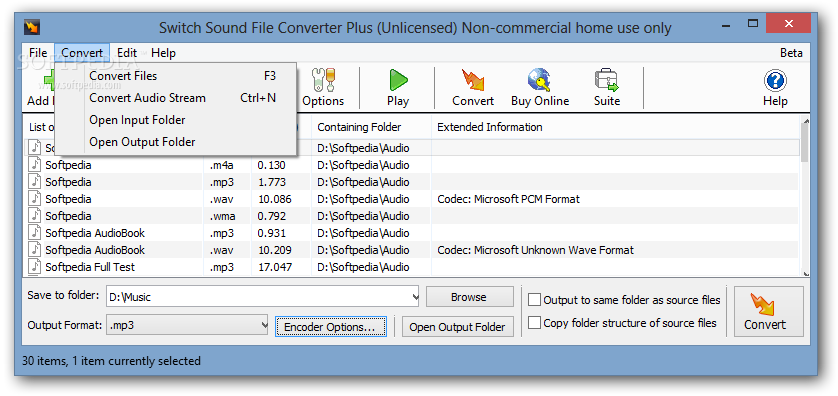Click the Softpedia Full Test file name
The image size is (838, 396).
[x=90, y=267]
